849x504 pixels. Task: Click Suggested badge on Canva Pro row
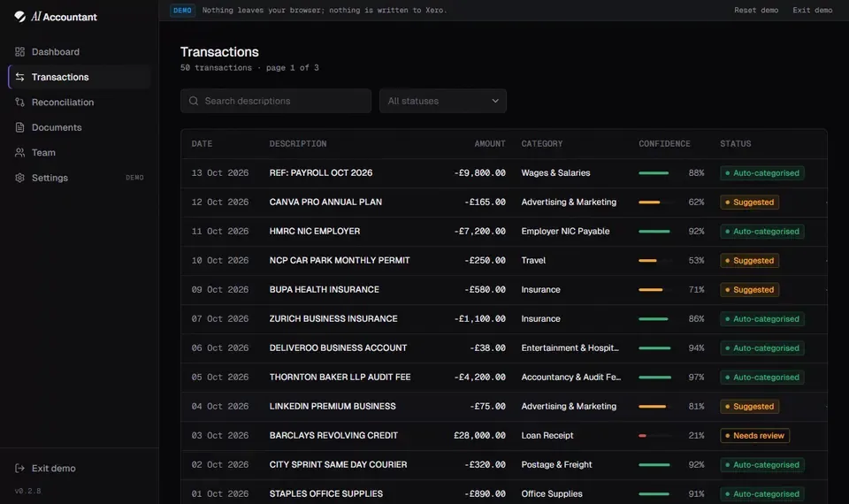(749, 202)
